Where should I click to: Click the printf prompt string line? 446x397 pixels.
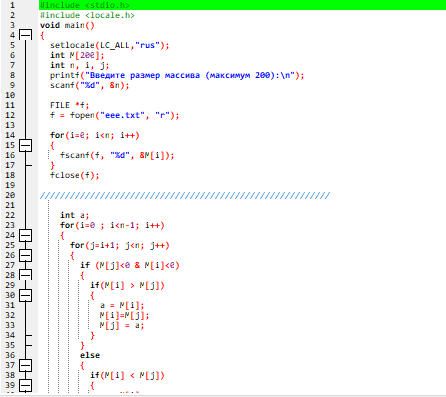(x=177, y=75)
